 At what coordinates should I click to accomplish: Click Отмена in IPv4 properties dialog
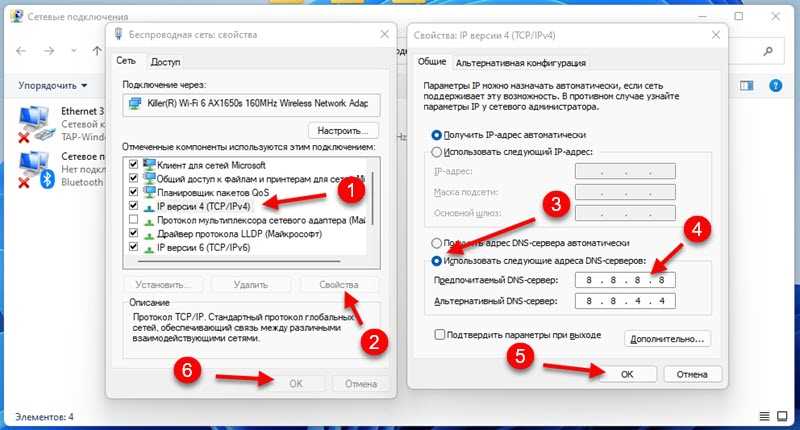692,374
